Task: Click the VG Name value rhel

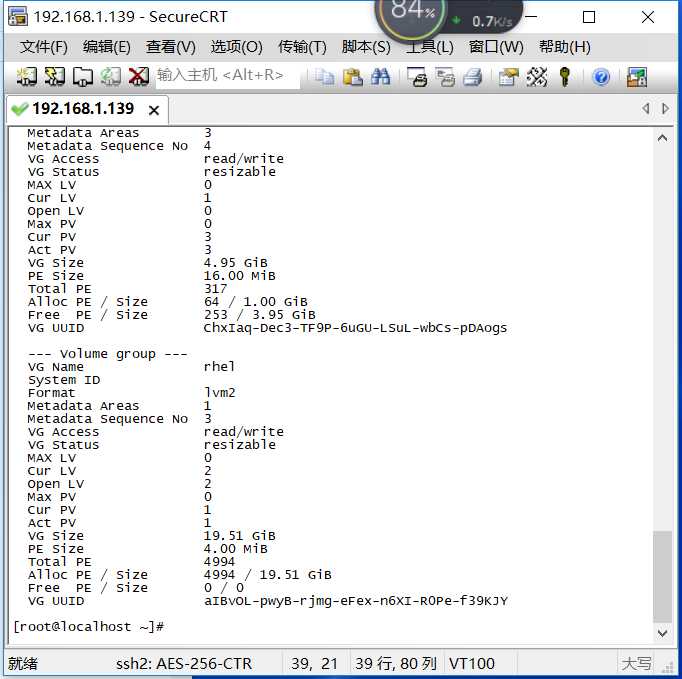Action: tap(219, 367)
